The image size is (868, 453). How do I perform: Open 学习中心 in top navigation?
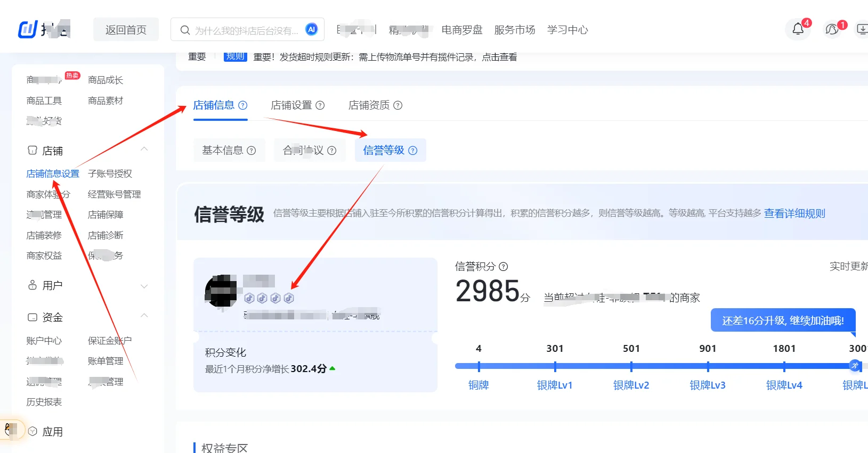567,30
